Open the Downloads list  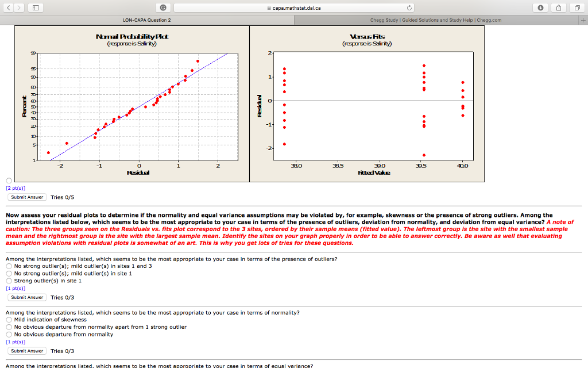pos(540,7)
